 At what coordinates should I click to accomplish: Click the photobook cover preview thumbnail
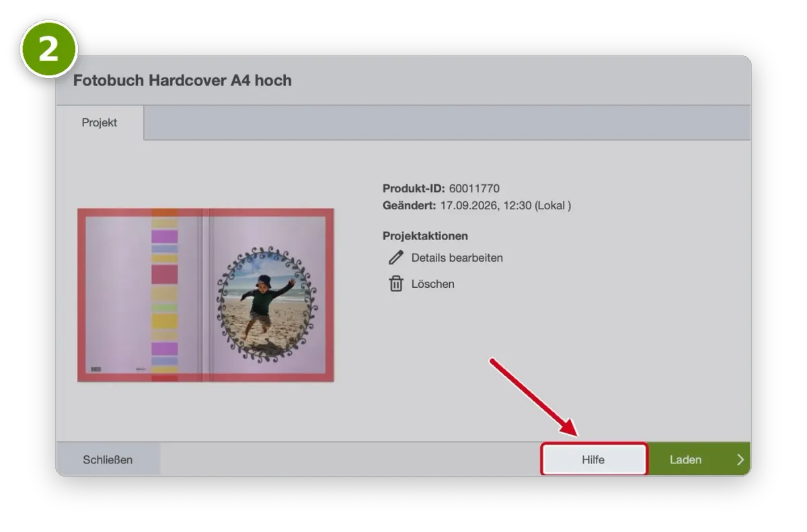(x=206, y=295)
